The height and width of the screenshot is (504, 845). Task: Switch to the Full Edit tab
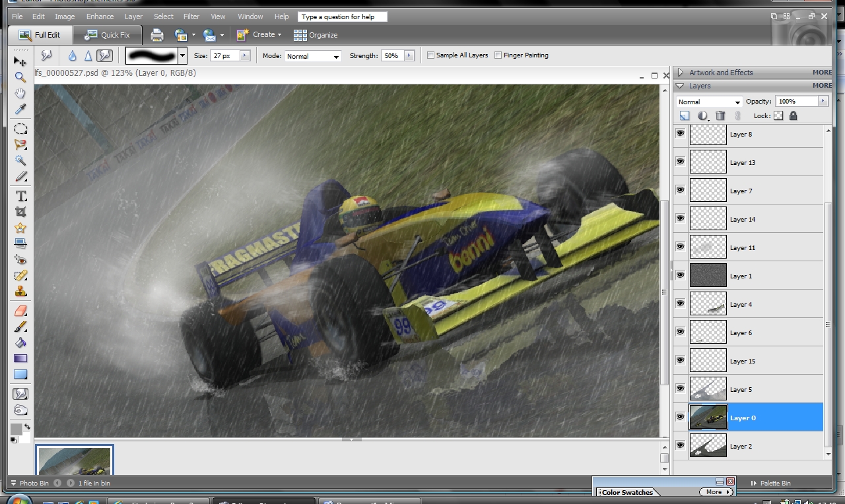click(x=40, y=35)
